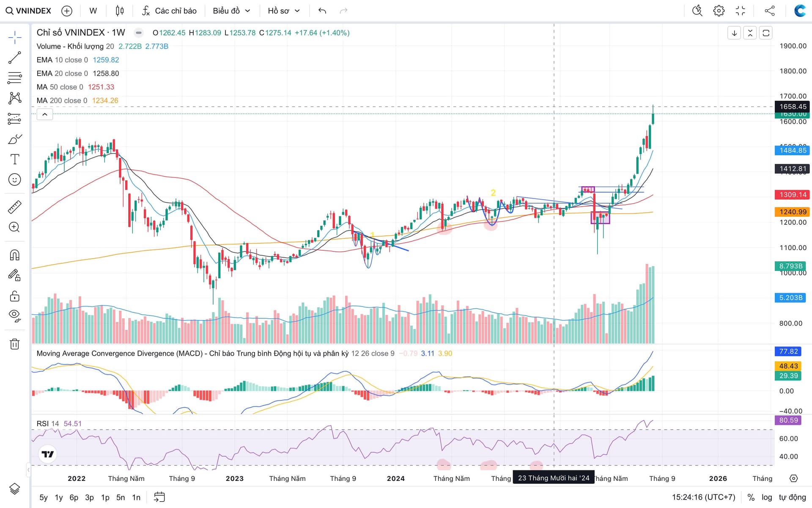The height and width of the screenshot is (508, 812).
Task: Select the ruler measure tool
Action: pyautogui.click(x=14, y=207)
